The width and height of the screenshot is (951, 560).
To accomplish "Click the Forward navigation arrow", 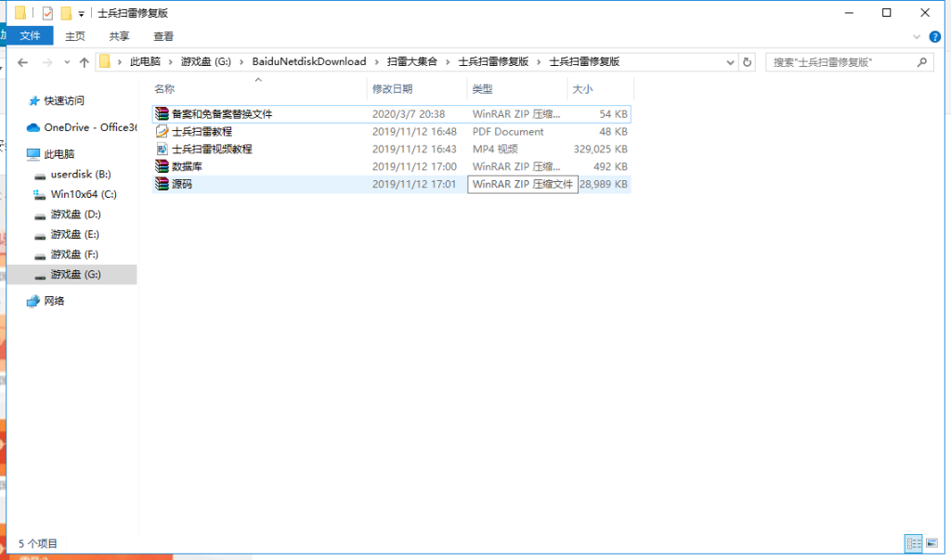I will coord(47,62).
